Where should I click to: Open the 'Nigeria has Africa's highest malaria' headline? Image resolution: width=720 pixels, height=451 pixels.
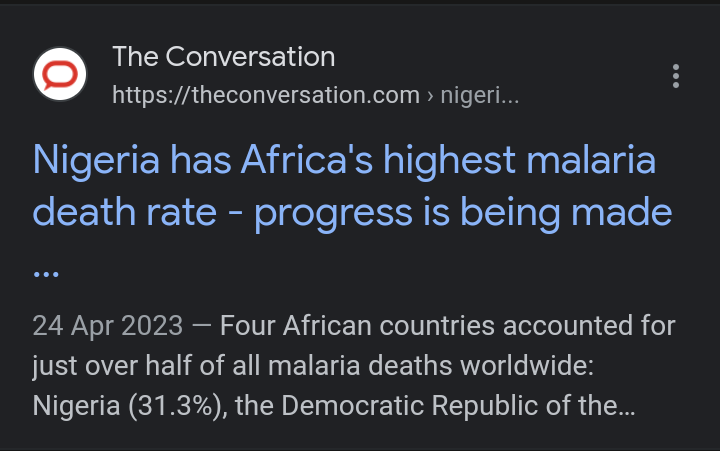pos(344,160)
